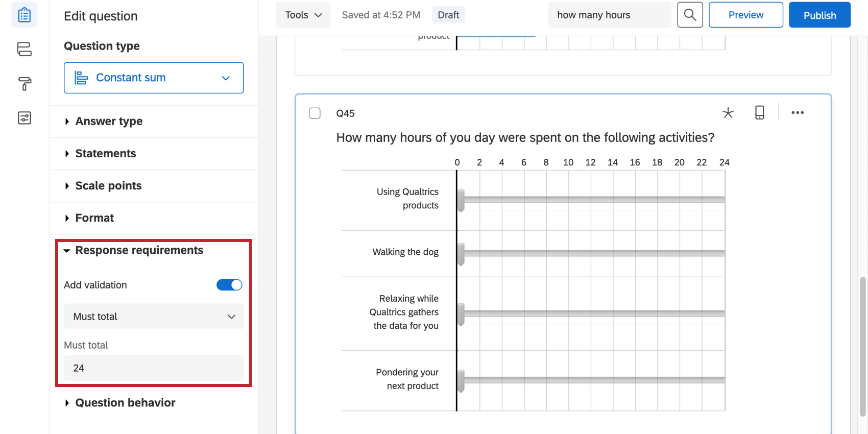Click the search magnifier icon
Viewport: 868px width, 434px height.
(690, 15)
